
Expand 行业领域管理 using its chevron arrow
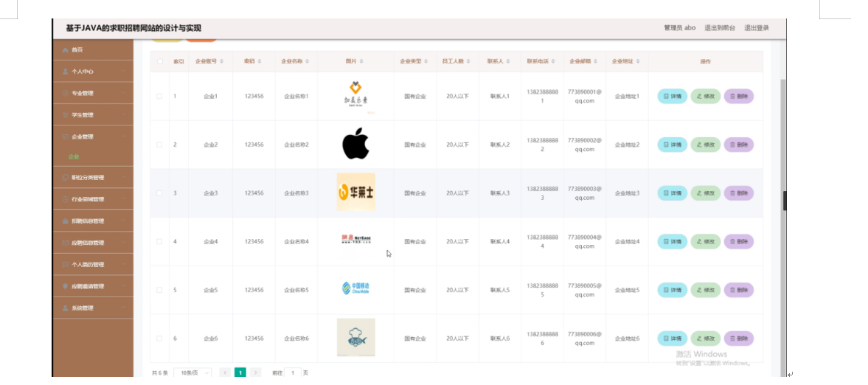pyautogui.click(x=124, y=199)
